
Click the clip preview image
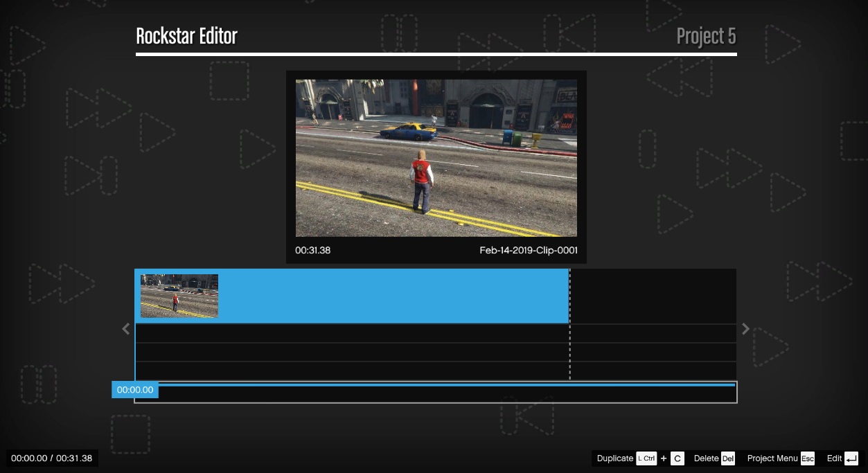[x=436, y=158]
